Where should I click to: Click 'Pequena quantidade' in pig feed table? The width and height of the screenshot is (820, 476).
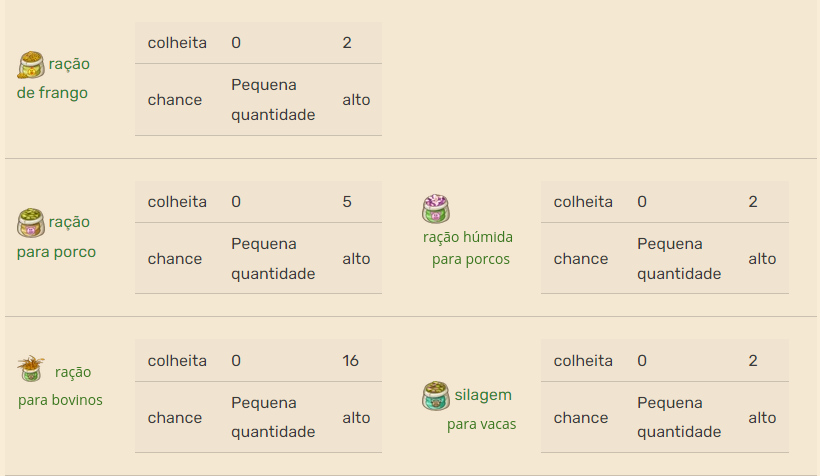273,259
